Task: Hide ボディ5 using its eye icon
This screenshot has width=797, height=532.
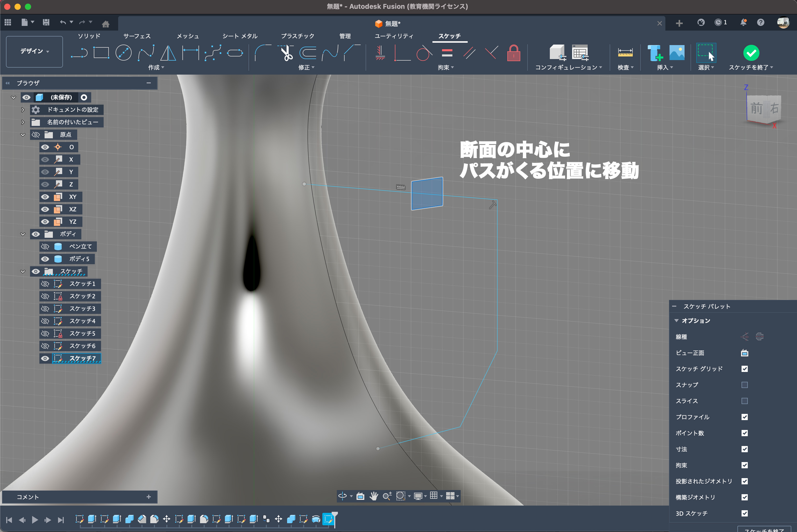Action: pyautogui.click(x=45, y=259)
